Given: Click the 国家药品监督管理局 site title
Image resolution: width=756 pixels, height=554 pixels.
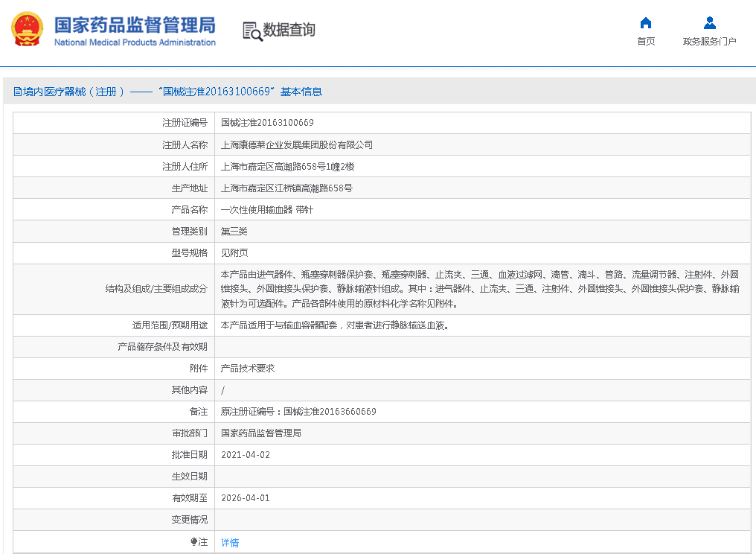Looking at the screenshot, I should (135, 25).
